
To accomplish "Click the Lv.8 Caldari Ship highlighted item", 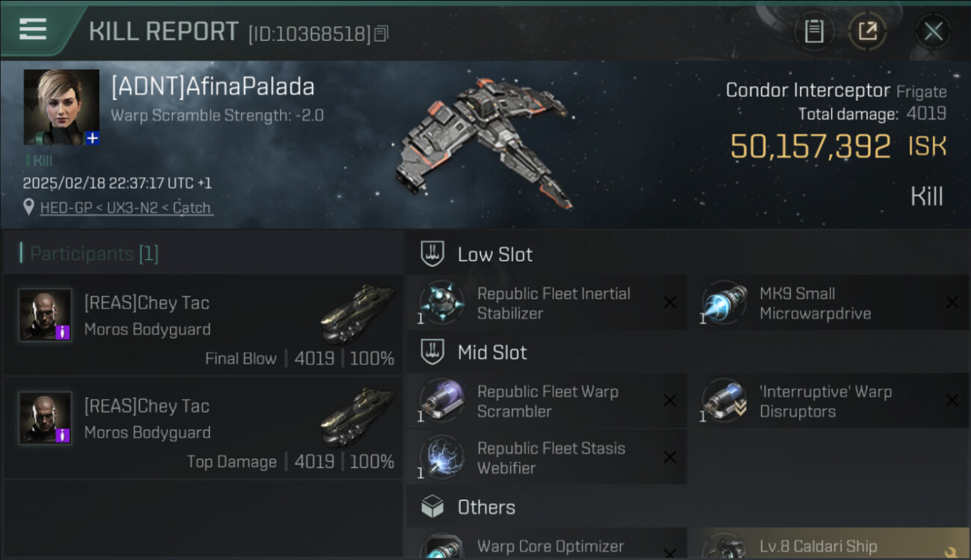I will (x=828, y=544).
